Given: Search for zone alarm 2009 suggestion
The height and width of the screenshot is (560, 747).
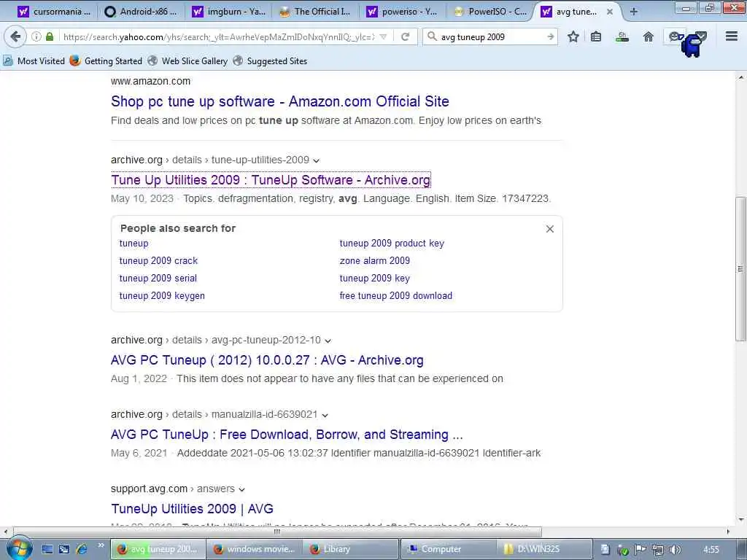Looking at the screenshot, I should pos(374,261).
